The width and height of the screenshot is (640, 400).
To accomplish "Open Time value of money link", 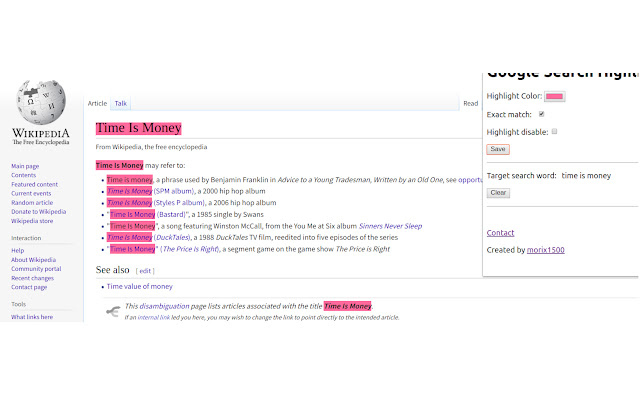I will [140, 287].
